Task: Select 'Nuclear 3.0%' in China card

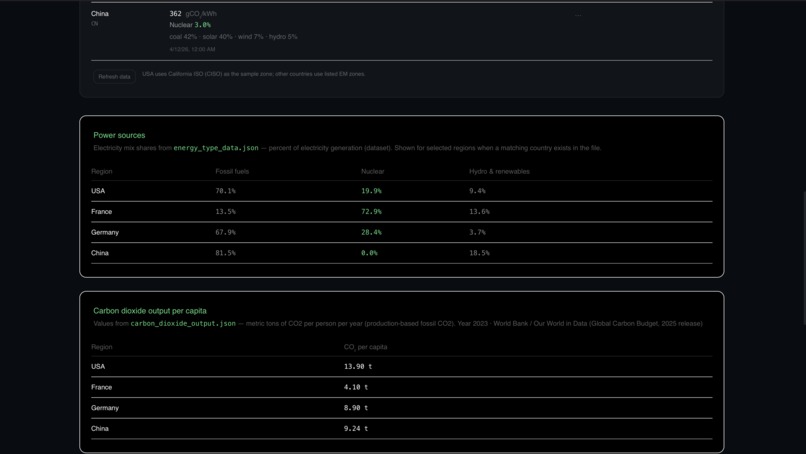Action: (x=190, y=25)
